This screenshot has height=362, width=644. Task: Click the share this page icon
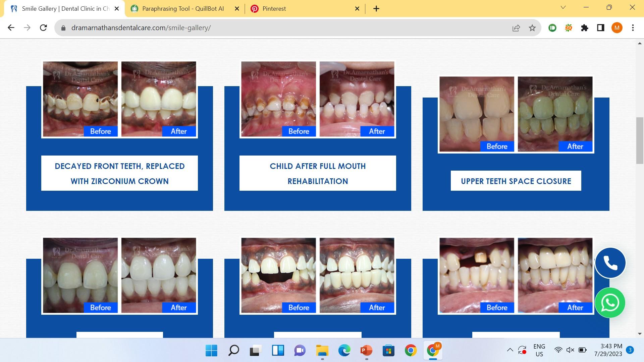point(516,28)
